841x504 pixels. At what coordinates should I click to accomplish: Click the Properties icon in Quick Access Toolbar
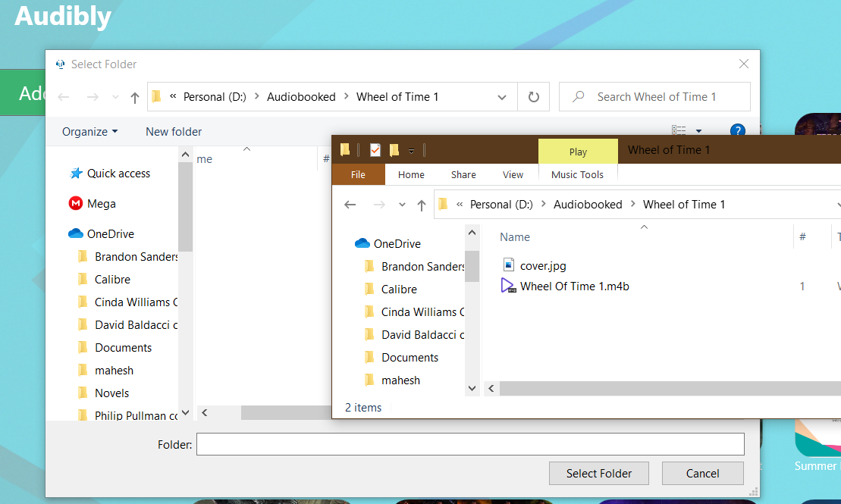(375, 149)
